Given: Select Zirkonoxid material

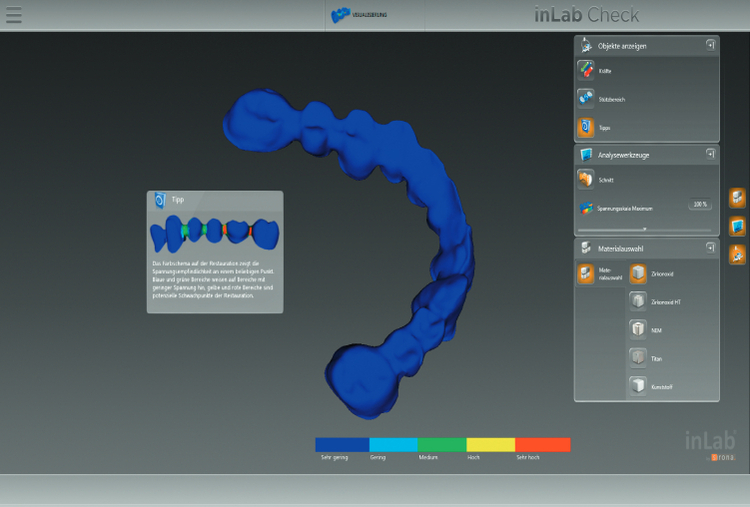Looking at the screenshot, I should [637, 273].
